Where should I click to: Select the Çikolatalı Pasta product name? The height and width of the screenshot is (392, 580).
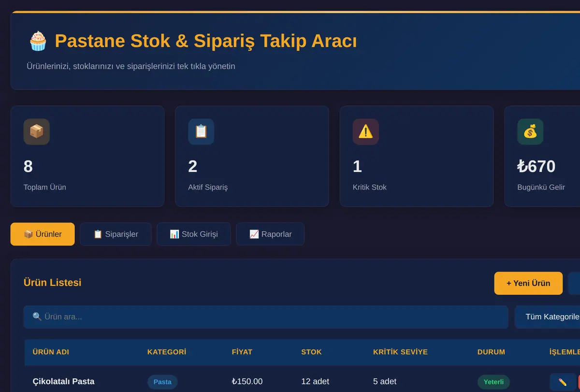(63, 381)
